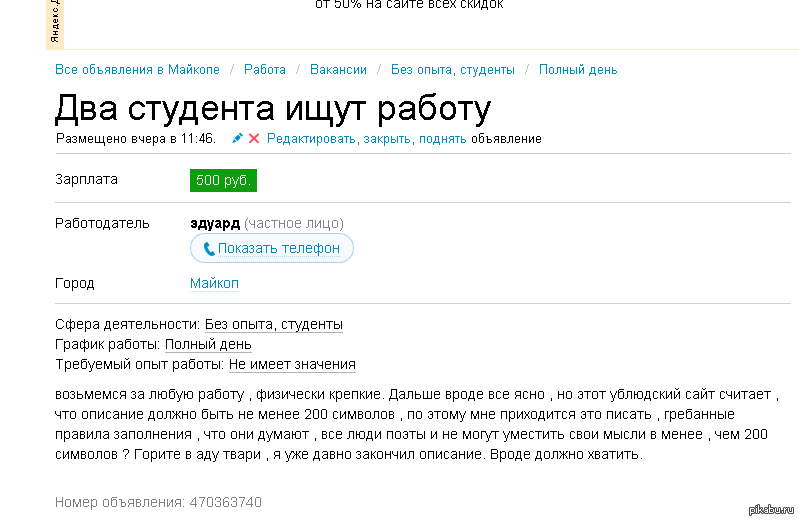This screenshot has height=521, width=799.
Task: Click поднять to raise the ad
Action: 442,139
